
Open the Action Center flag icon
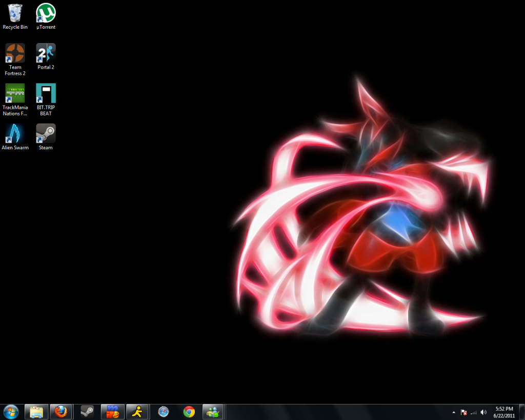[463, 412]
